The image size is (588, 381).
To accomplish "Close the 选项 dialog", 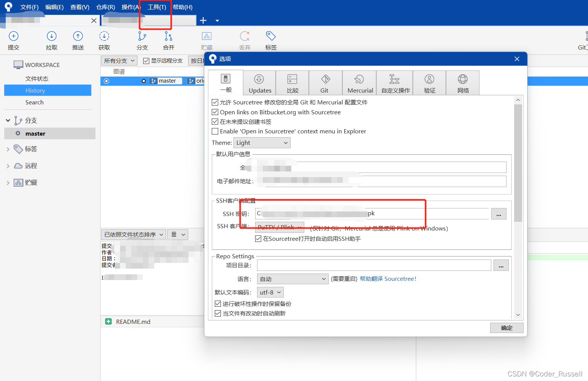I will tap(517, 59).
